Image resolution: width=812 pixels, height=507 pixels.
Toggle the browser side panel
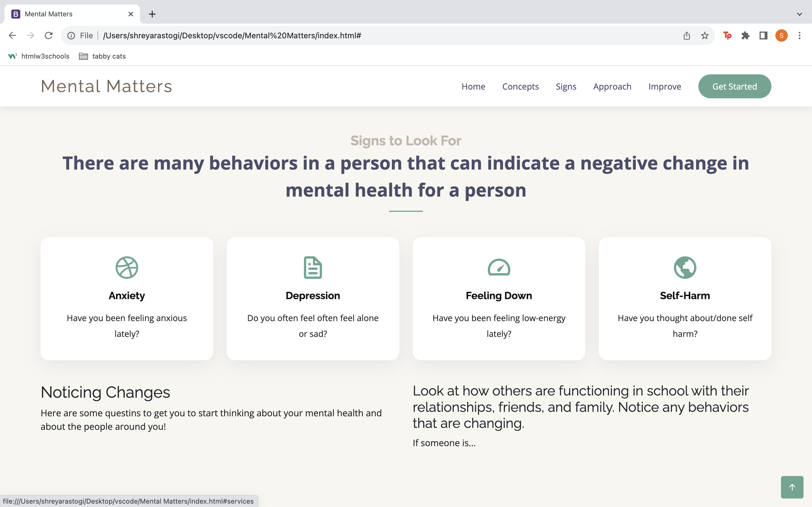763,35
